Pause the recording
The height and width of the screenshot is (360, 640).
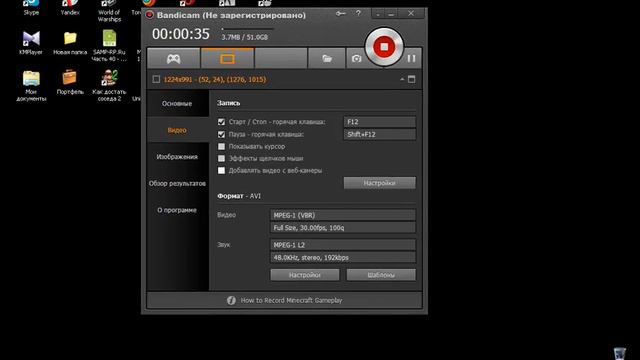point(411,59)
